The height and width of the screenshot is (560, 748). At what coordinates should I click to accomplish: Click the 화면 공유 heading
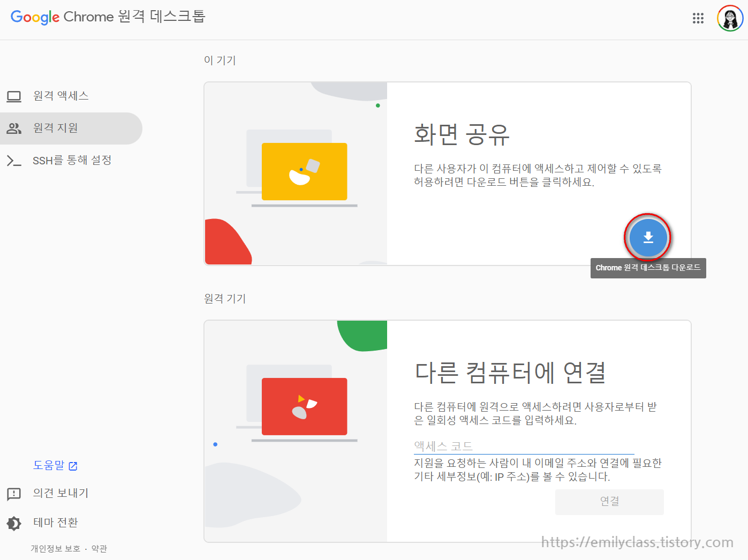[462, 134]
